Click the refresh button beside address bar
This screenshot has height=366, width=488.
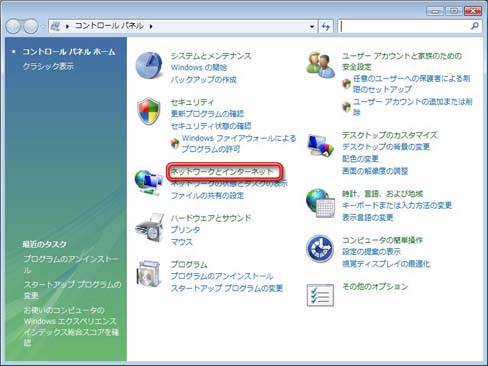coord(326,26)
